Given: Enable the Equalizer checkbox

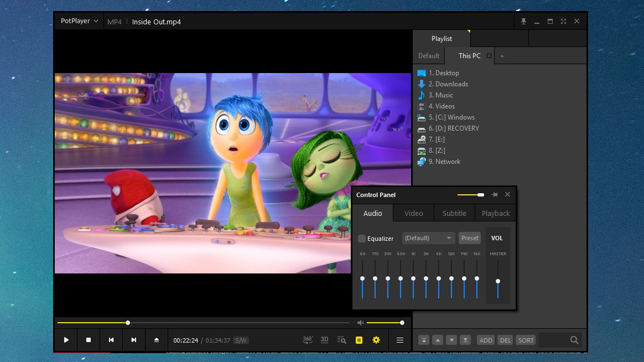Looking at the screenshot, I should click(362, 239).
